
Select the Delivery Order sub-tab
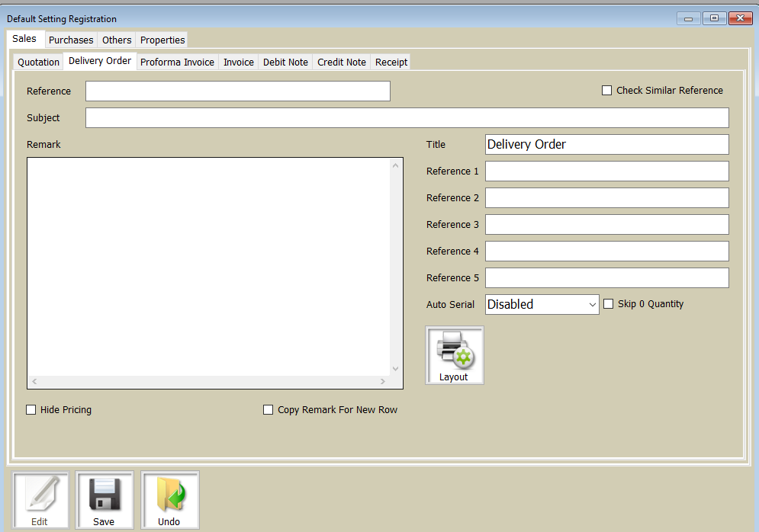100,61
